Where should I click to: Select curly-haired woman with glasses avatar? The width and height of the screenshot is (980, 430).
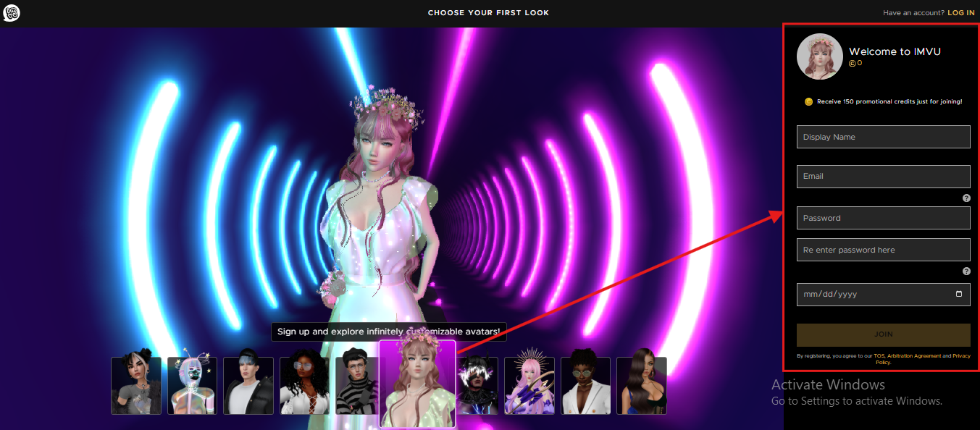[x=305, y=386]
